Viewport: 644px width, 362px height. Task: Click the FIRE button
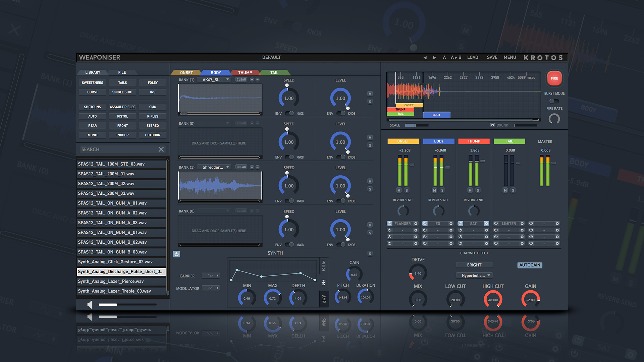554,78
